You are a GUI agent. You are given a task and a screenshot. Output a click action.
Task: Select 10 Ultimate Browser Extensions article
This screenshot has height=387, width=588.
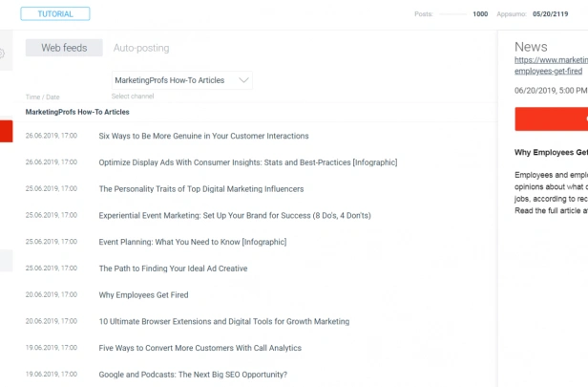coord(224,321)
